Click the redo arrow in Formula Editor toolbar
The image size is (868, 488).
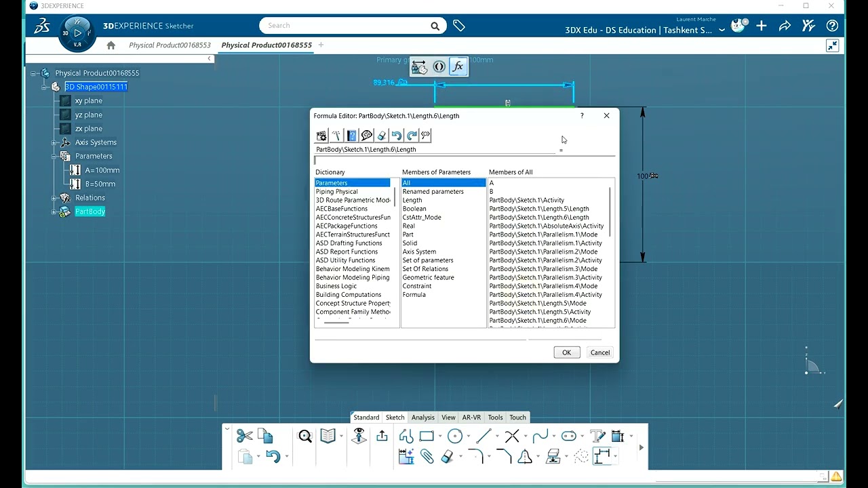point(411,136)
